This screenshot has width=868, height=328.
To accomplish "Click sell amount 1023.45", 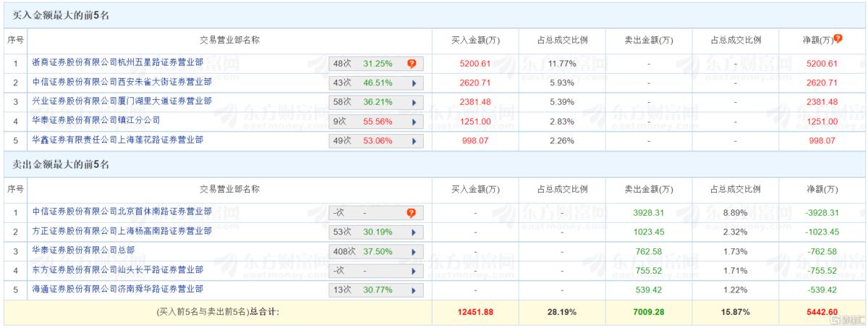I will [x=649, y=232].
